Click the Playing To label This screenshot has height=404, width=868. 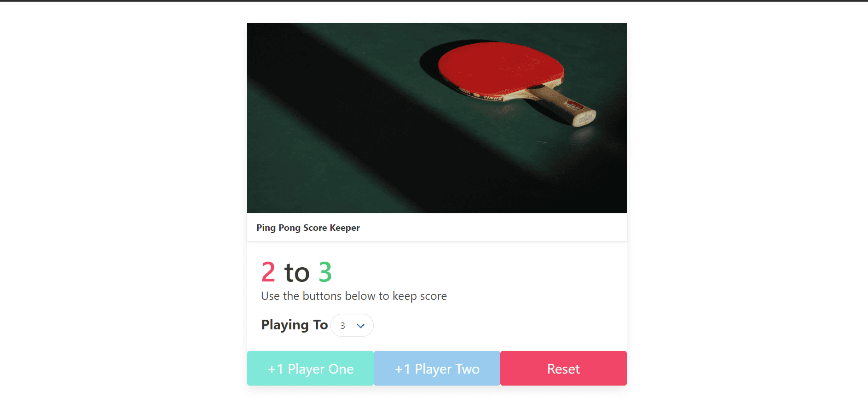click(x=295, y=325)
